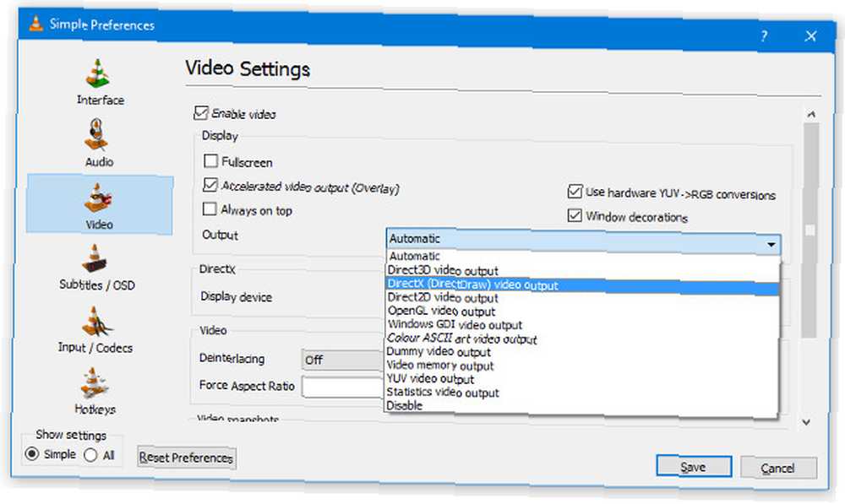Enable the Fullscreen checkbox

click(x=210, y=161)
